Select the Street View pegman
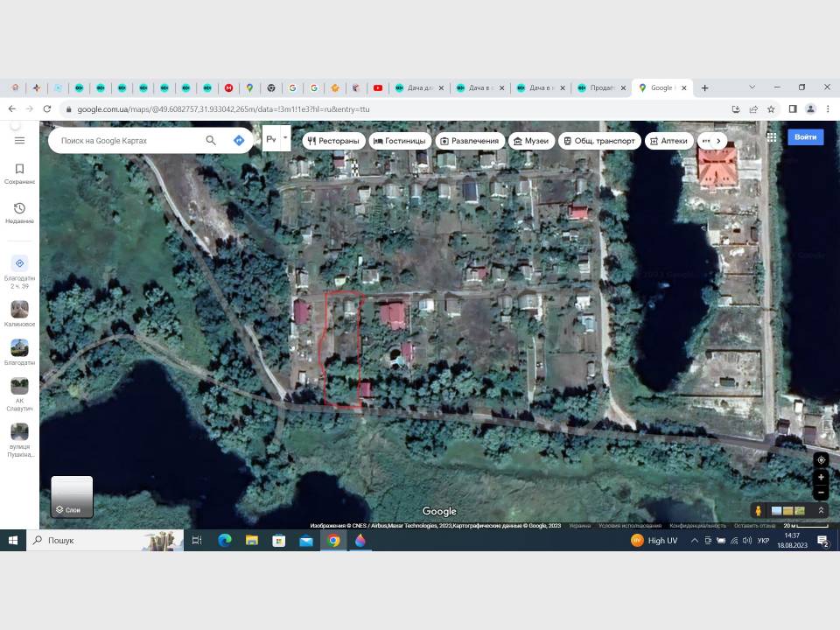Image resolution: width=840 pixels, height=630 pixels. point(758,510)
